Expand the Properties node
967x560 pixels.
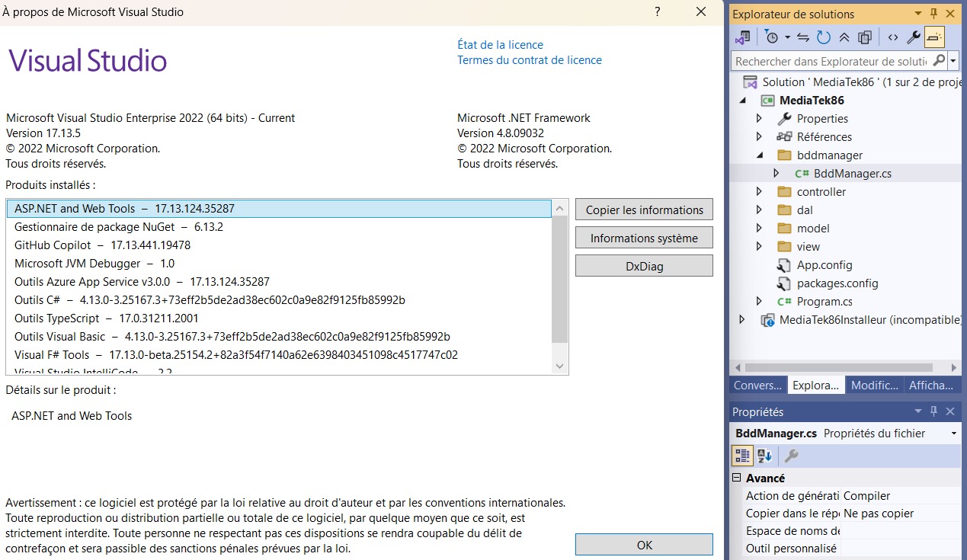[x=759, y=119]
